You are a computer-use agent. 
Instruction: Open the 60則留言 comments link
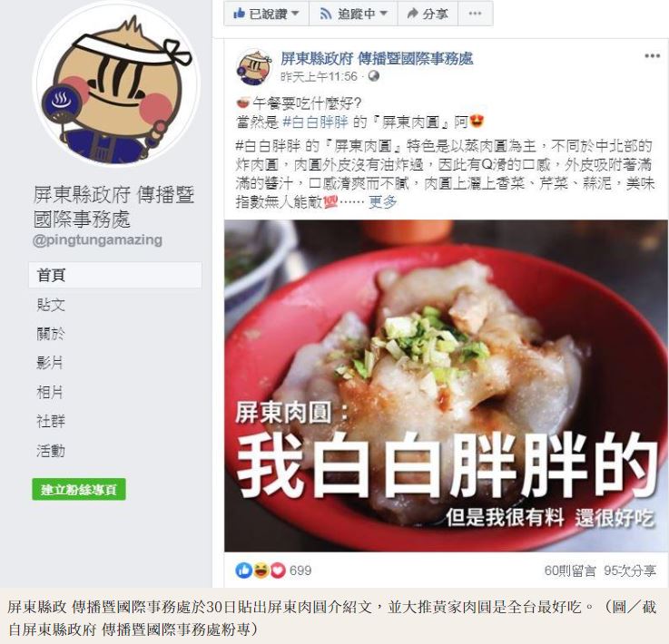pyautogui.click(x=569, y=571)
